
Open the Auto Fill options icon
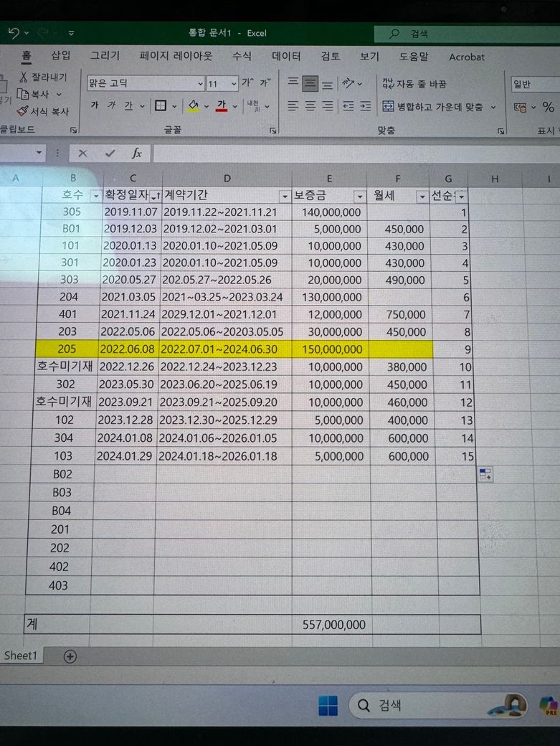tap(485, 473)
